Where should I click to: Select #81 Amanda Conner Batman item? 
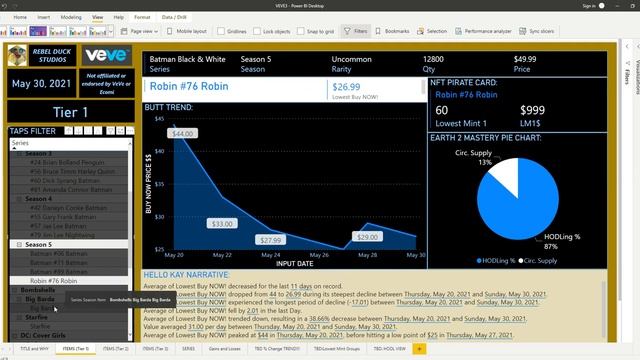click(71, 190)
